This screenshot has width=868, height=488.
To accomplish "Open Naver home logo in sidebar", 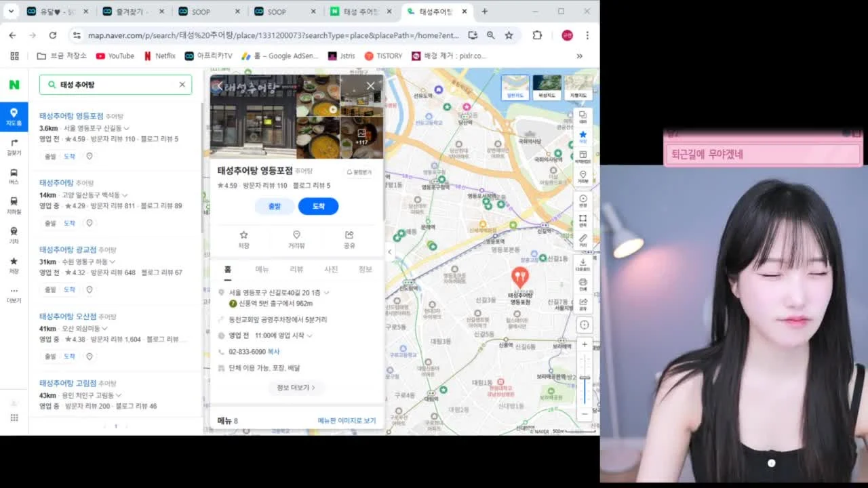I will (x=14, y=85).
